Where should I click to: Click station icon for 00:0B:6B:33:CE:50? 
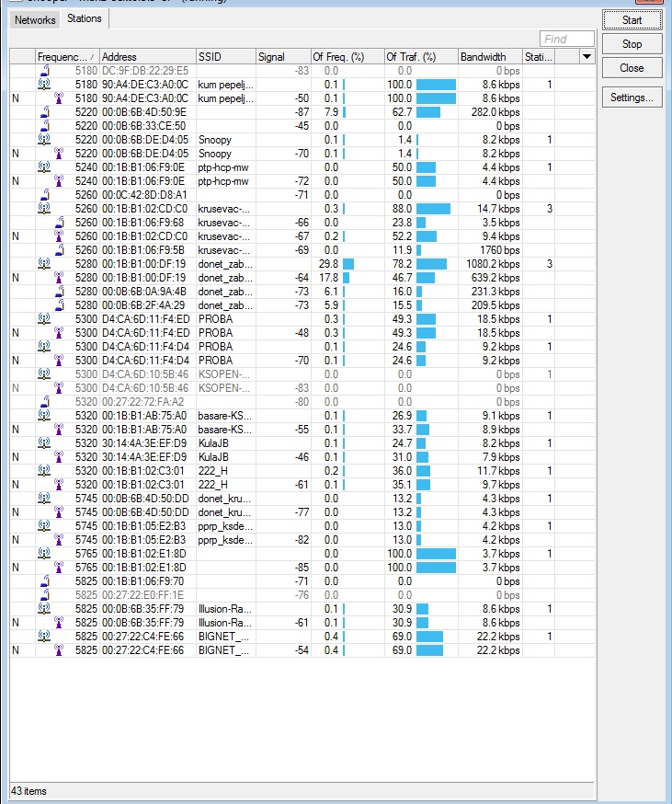[x=45, y=126]
